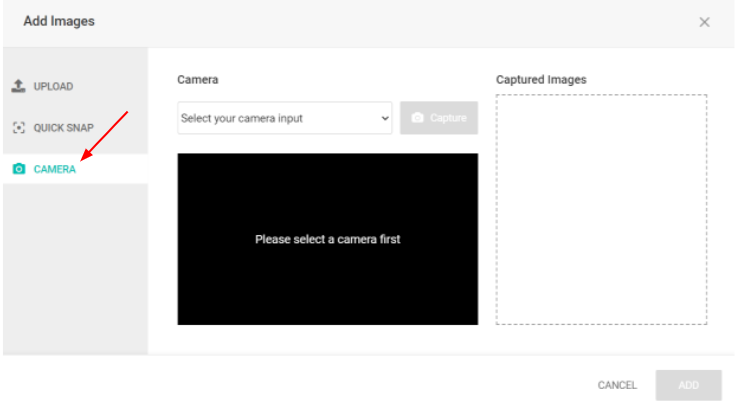747x406 pixels.
Task: Click the 'Add Images' dialog title
Action: (x=59, y=21)
